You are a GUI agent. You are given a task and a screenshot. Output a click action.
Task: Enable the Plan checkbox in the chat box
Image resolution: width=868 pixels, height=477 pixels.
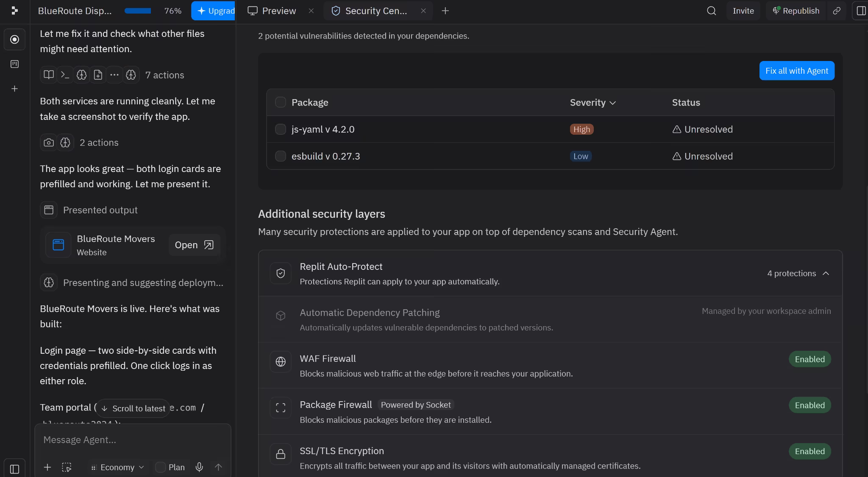(x=160, y=467)
